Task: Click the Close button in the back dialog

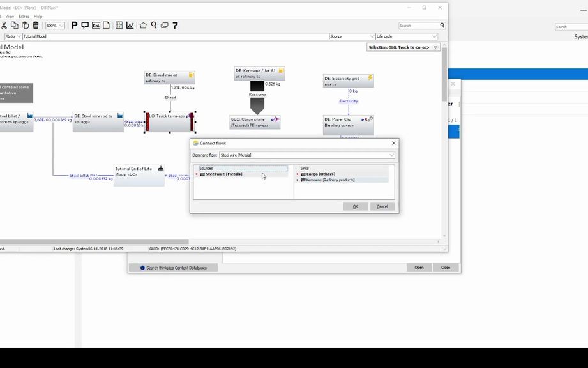Action: (x=446, y=268)
